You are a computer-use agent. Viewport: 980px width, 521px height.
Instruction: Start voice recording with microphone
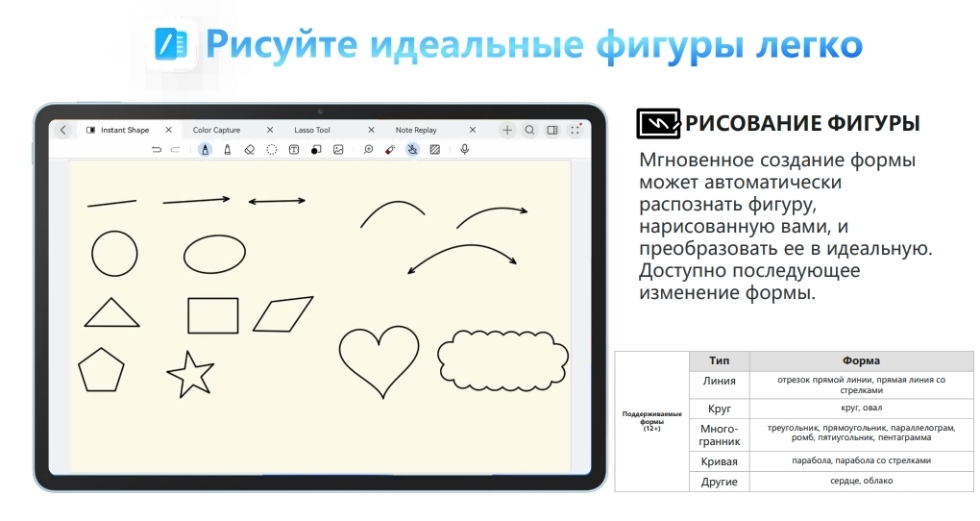pos(465,150)
